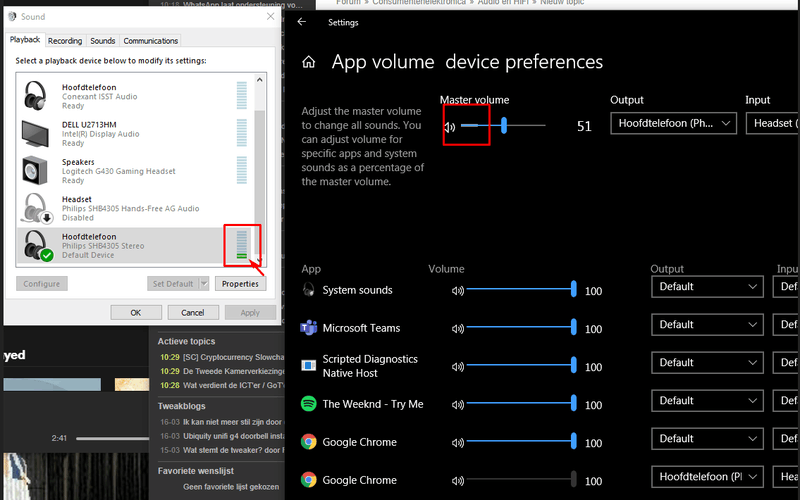800x500 pixels.
Task: Open second Google Chrome Hoofdtelefoon Output dropdown
Action: point(707,477)
